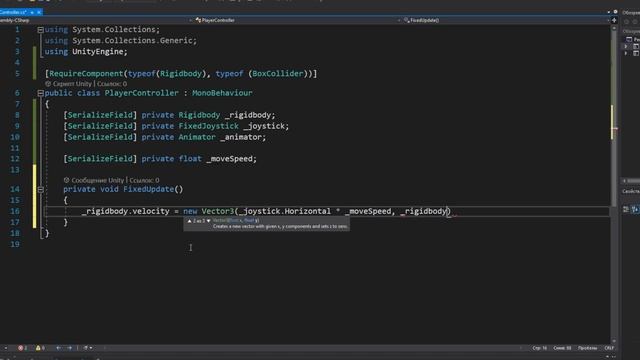Show next Vector3 overload in tooltip
Viewport: 640px width, 360px height.
(209, 221)
